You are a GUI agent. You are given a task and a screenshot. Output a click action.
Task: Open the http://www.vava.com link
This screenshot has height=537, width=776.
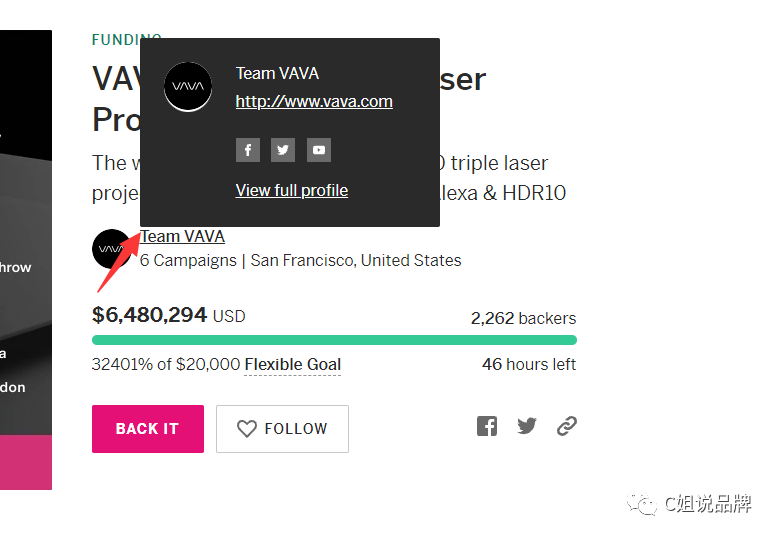coord(314,101)
